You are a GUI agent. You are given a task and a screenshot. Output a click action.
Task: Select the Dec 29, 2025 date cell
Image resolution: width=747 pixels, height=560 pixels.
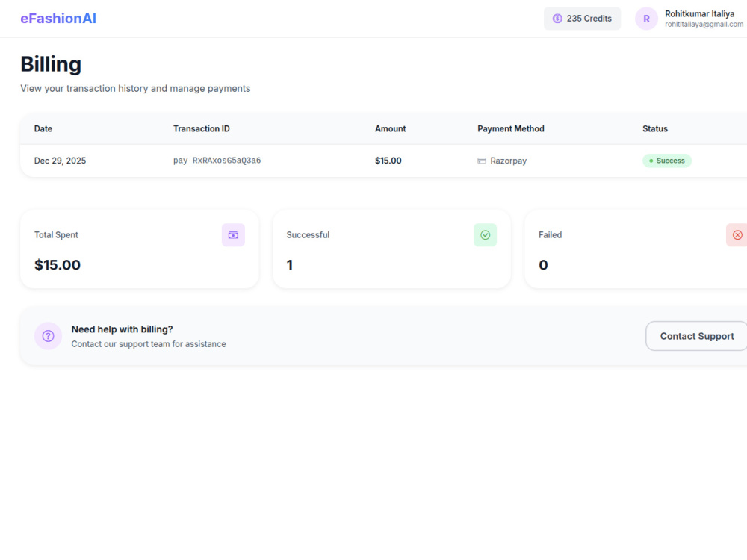coord(60,161)
